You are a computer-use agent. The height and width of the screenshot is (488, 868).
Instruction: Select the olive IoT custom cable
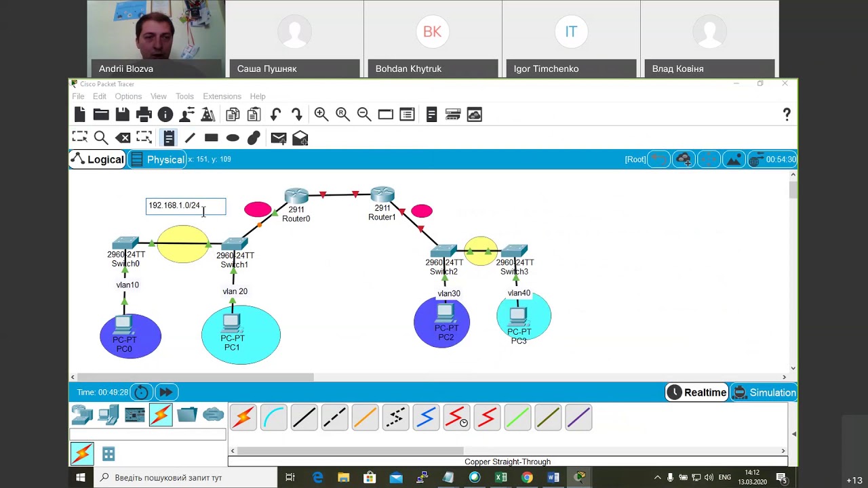coord(548,418)
